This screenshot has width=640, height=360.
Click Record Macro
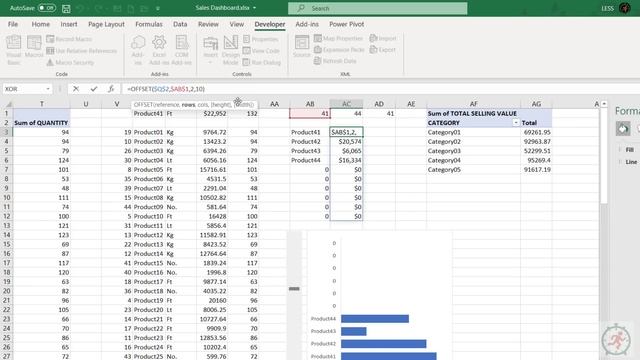pos(69,39)
